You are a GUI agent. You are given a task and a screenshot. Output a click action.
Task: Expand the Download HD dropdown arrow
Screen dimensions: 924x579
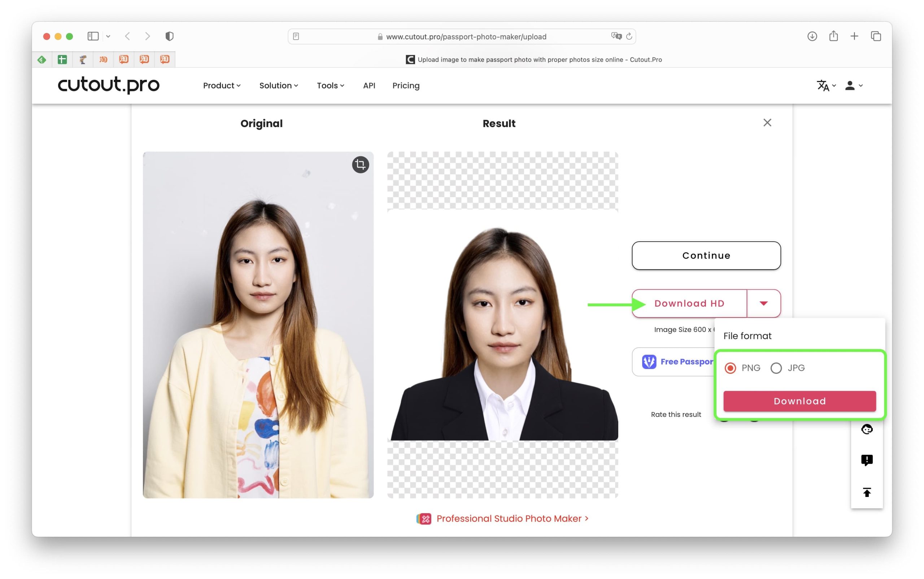763,303
